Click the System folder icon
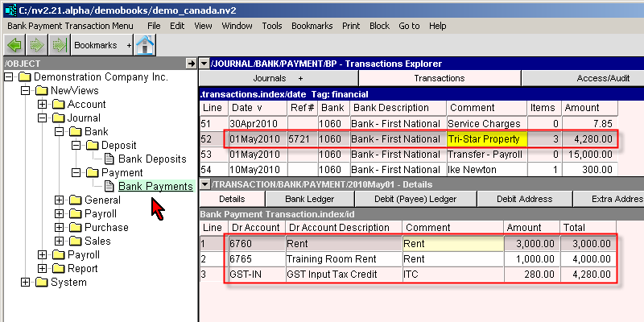The width and height of the screenshot is (644, 322). pyautogui.click(x=42, y=283)
